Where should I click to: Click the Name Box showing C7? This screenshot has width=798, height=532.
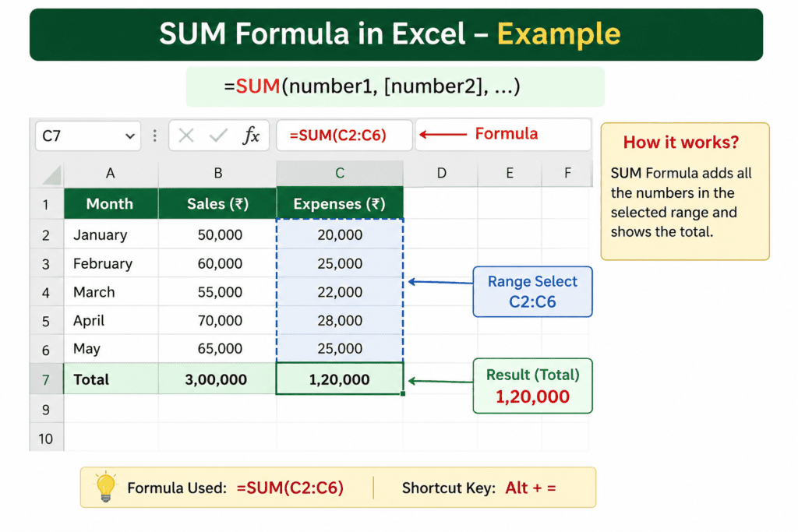click(x=88, y=136)
